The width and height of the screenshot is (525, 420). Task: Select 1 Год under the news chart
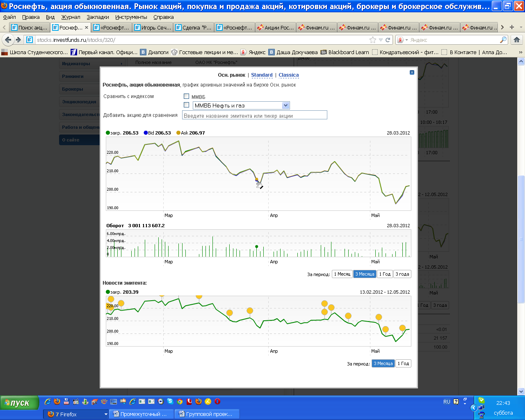[x=403, y=363]
